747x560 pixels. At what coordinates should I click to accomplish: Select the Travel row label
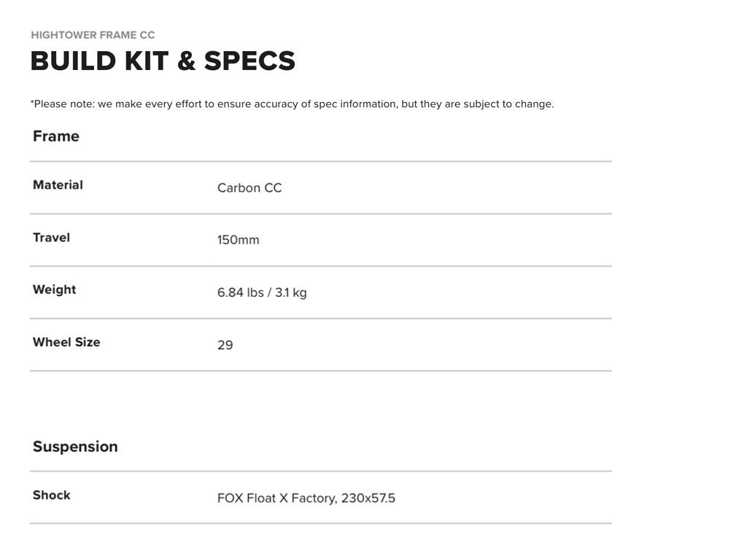[x=51, y=238]
